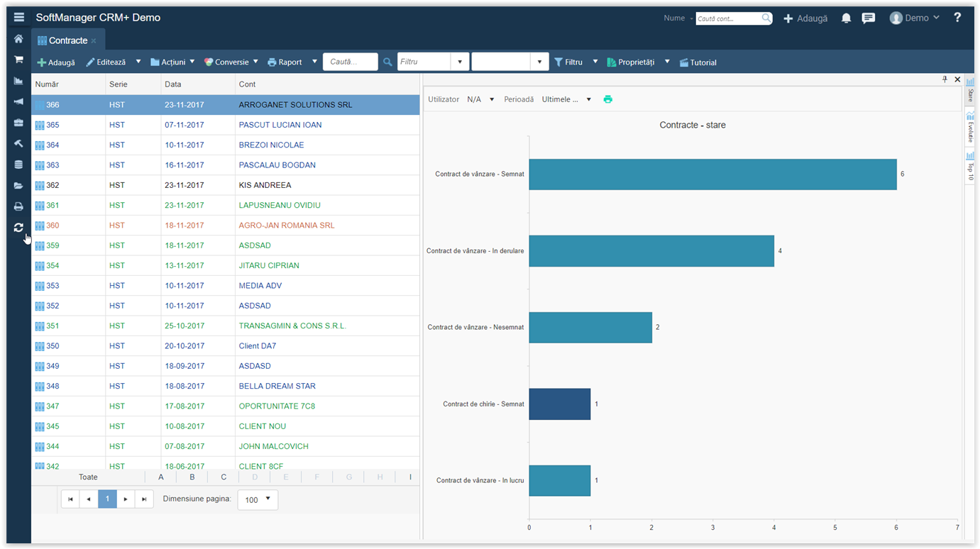Viewport: 980px width, 549px height.
Task: Click the Caută search input in toolbar
Action: click(351, 62)
